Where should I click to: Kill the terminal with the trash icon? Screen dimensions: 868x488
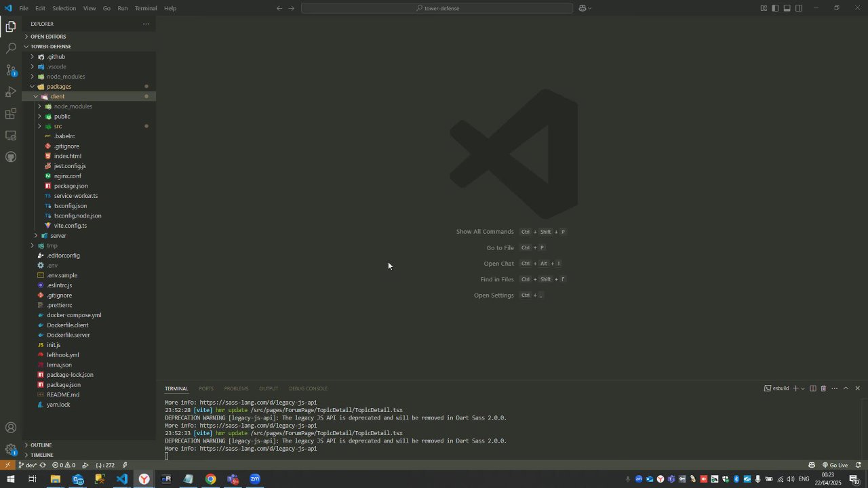coord(823,388)
